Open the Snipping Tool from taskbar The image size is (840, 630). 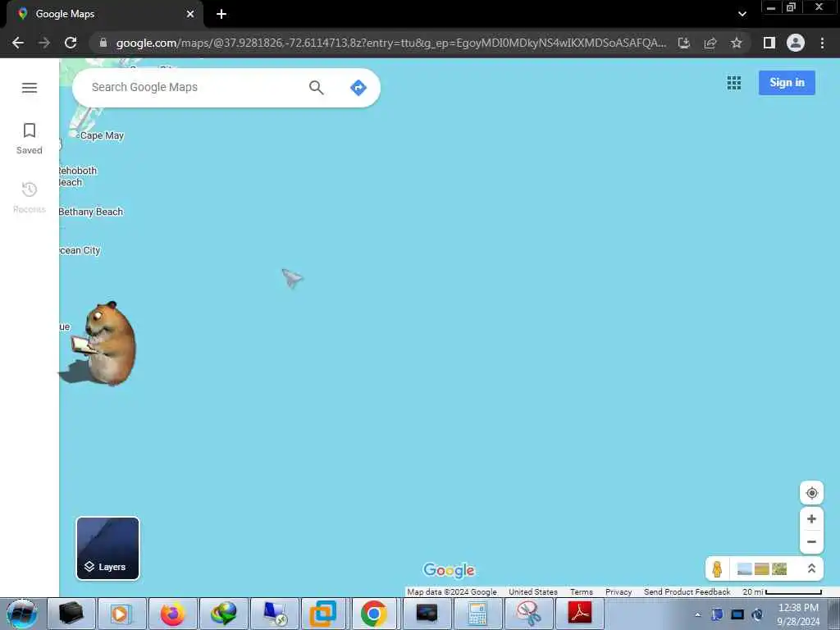(528, 614)
